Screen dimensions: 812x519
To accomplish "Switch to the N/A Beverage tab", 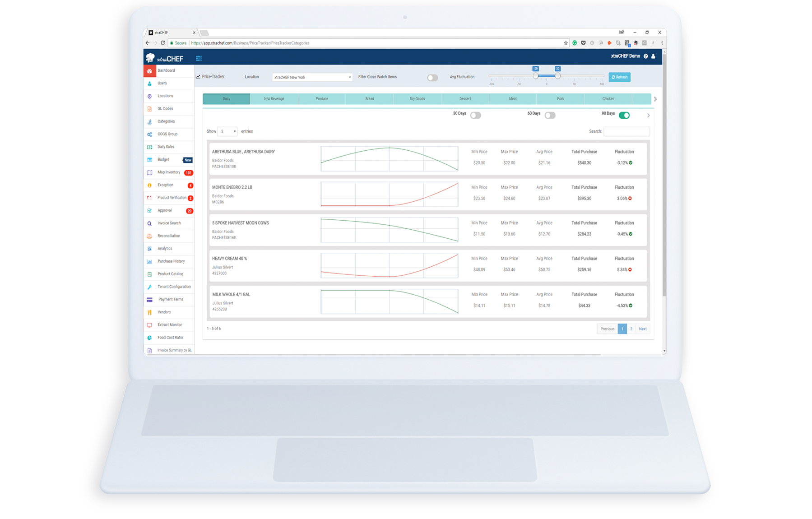I will click(274, 99).
